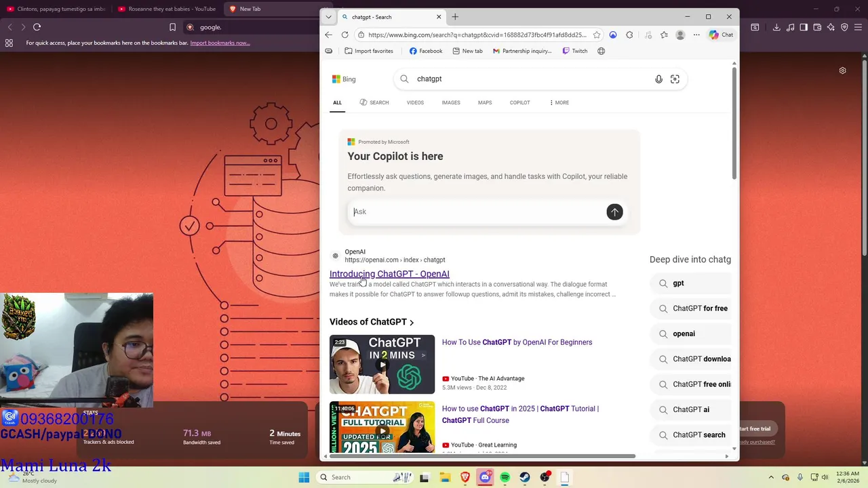Viewport: 868px width, 488px height.
Task: Expand Videos of ChatGPT section
Action: click(372, 322)
